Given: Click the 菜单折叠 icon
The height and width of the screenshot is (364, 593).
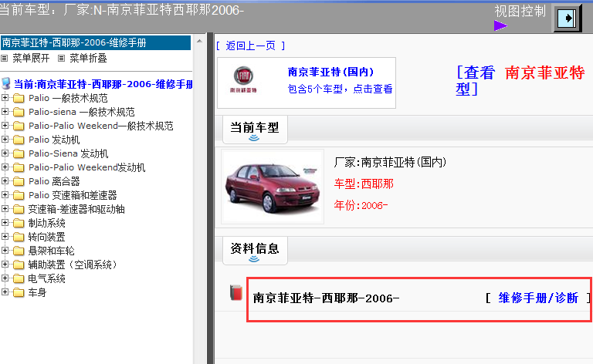Looking at the screenshot, I should coord(61,58).
